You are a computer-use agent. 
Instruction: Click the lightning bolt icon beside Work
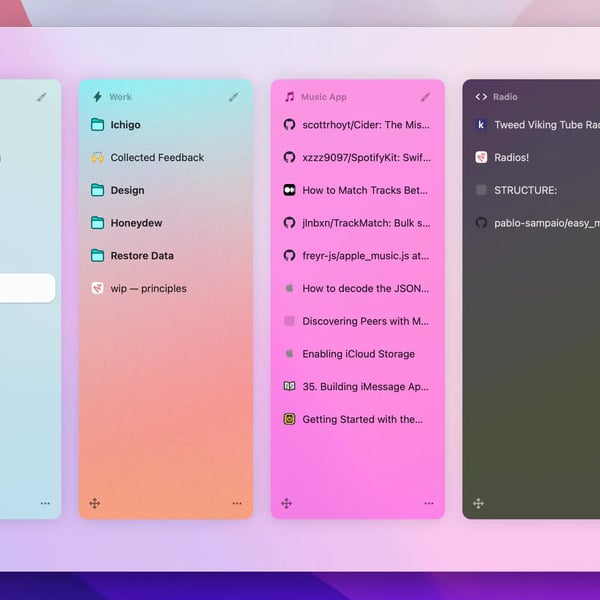[x=97, y=97]
